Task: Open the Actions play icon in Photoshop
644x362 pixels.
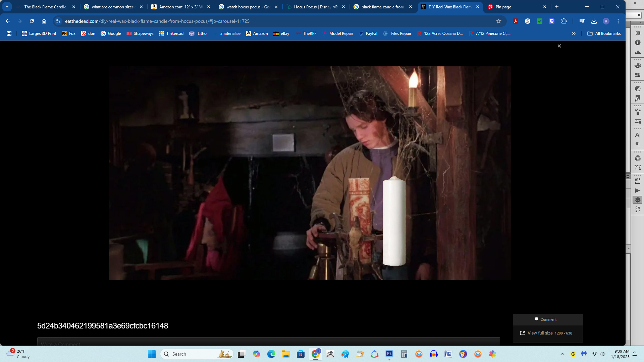Action: coord(638,190)
